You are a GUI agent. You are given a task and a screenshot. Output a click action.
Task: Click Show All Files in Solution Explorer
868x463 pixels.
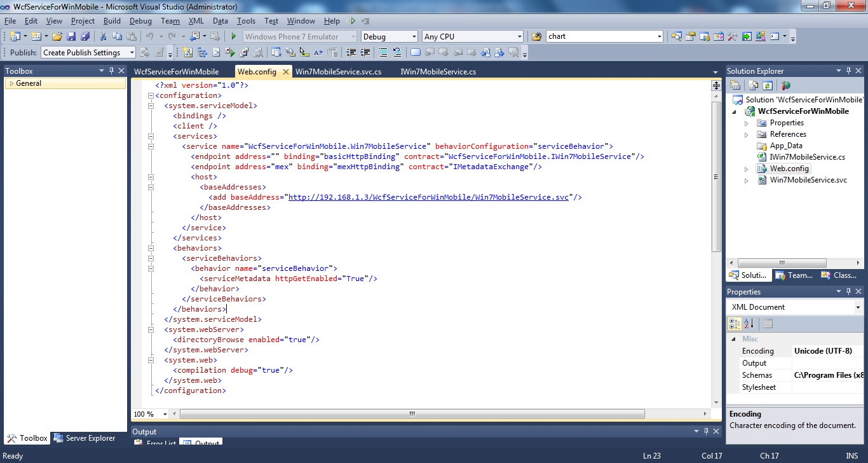coord(754,85)
